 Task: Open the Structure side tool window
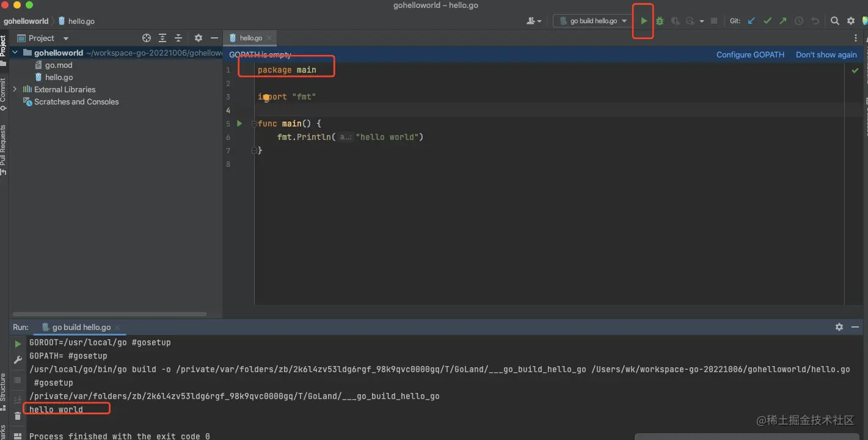[3, 391]
